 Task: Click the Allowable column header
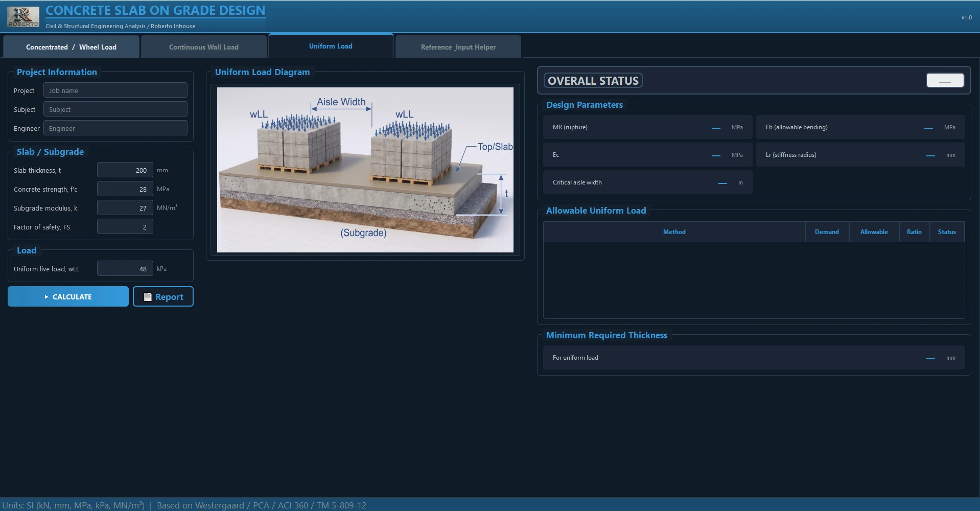click(874, 232)
